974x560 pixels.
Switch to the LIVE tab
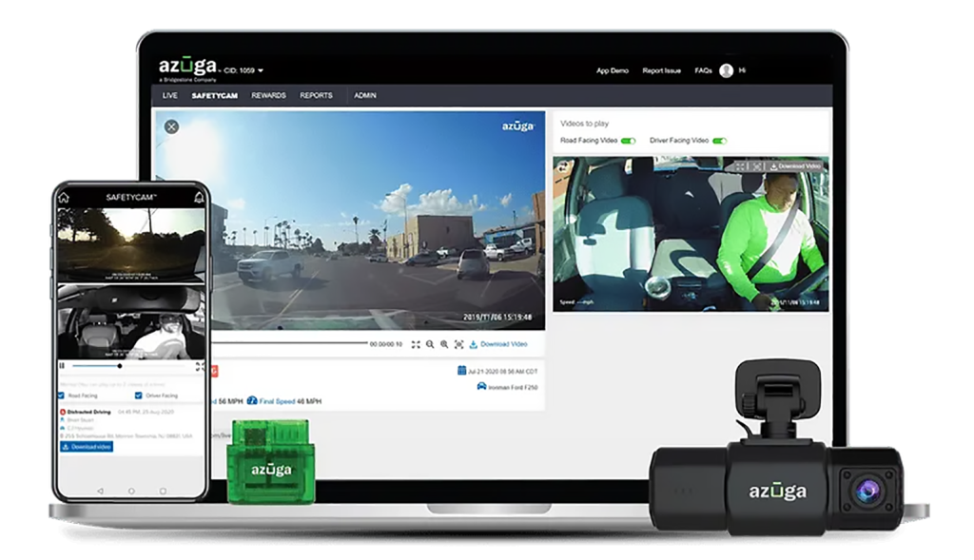pos(169,96)
